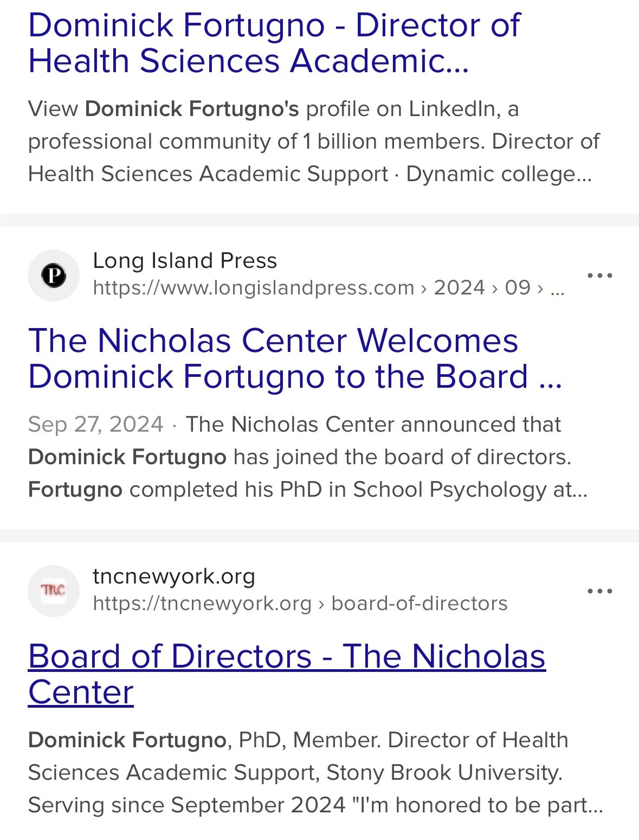
Task: Select the 'Long Island Press' site name
Action: [185, 261]
